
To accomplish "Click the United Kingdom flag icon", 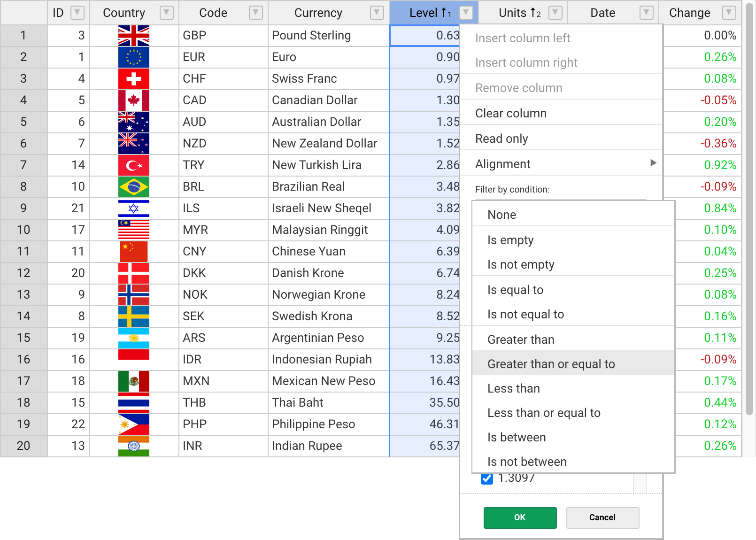I will click(134, 36).
